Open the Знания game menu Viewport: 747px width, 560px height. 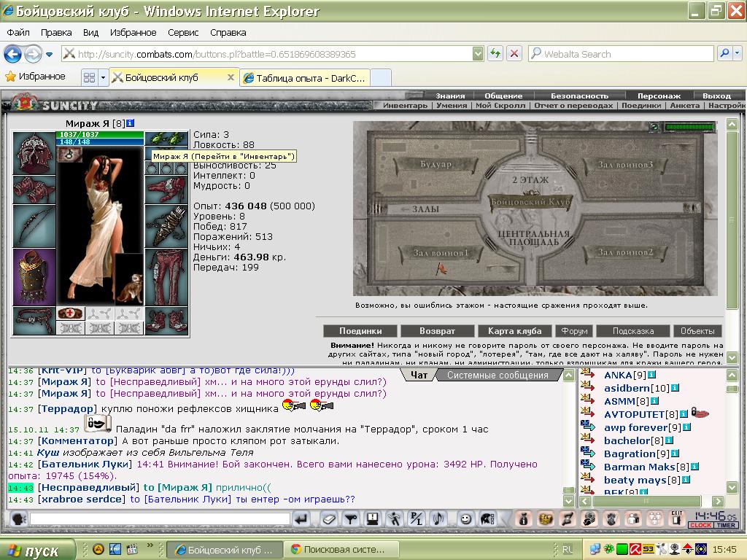[x=449, y=96]
